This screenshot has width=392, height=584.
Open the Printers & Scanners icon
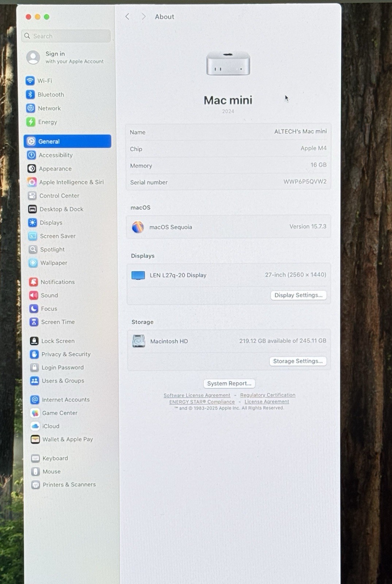tap(35, 485)
